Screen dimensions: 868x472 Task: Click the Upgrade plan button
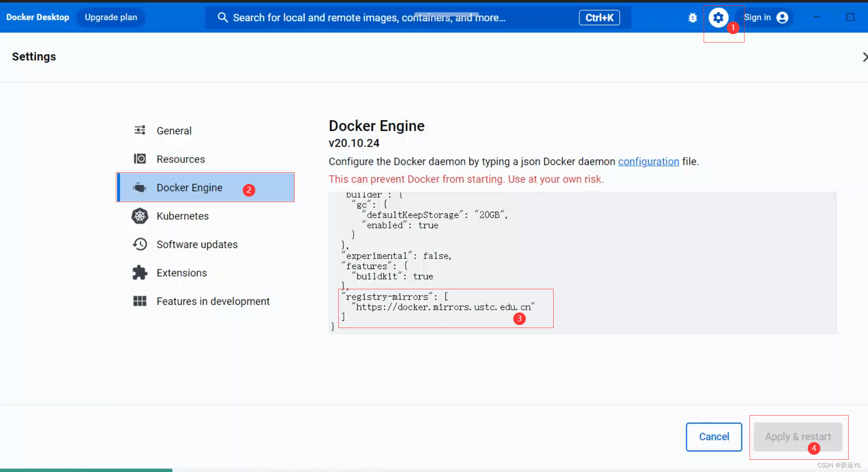(111, 17)
